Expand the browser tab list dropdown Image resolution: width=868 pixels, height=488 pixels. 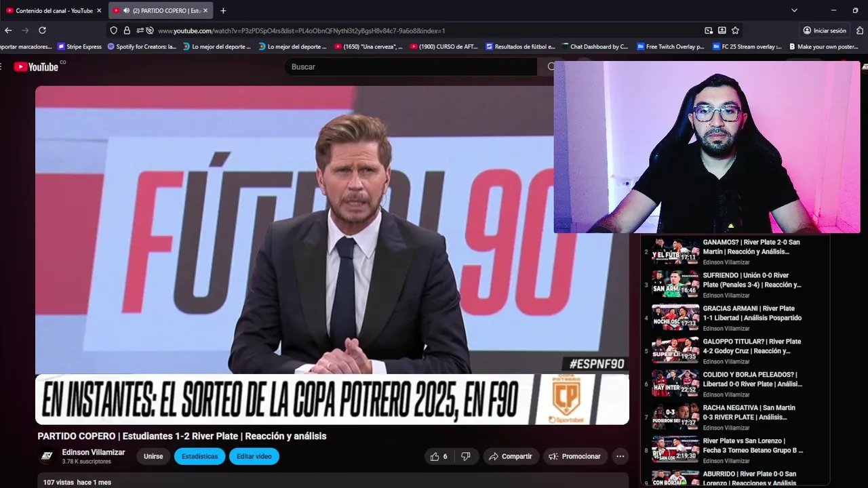(x=794, y=10)
